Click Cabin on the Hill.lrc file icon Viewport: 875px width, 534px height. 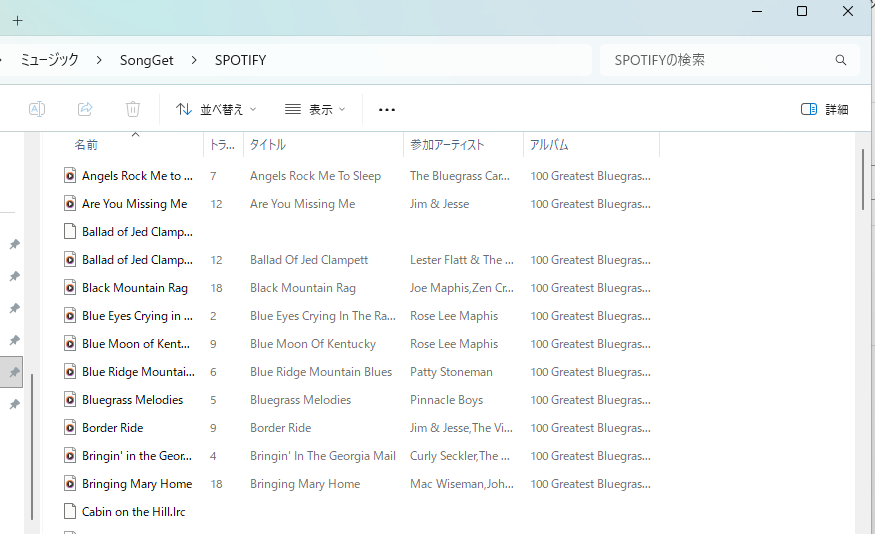pyautogui.click(x=70, y=511)
